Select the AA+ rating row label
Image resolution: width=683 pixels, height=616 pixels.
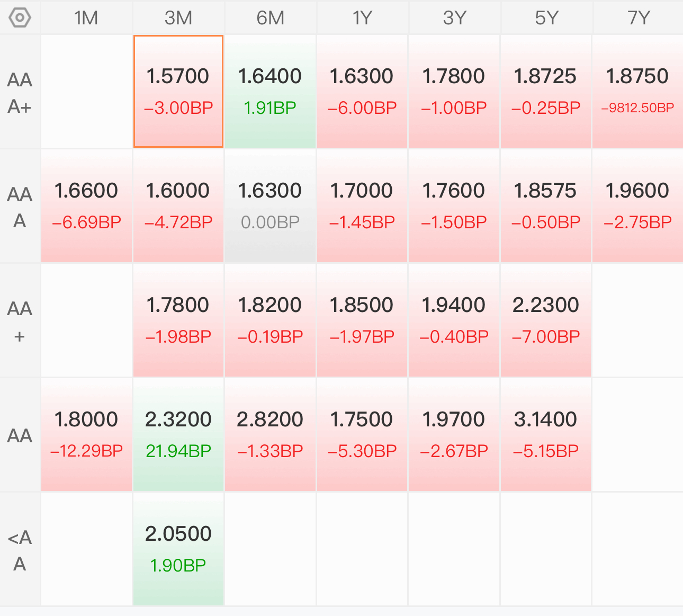coord(20,321)
